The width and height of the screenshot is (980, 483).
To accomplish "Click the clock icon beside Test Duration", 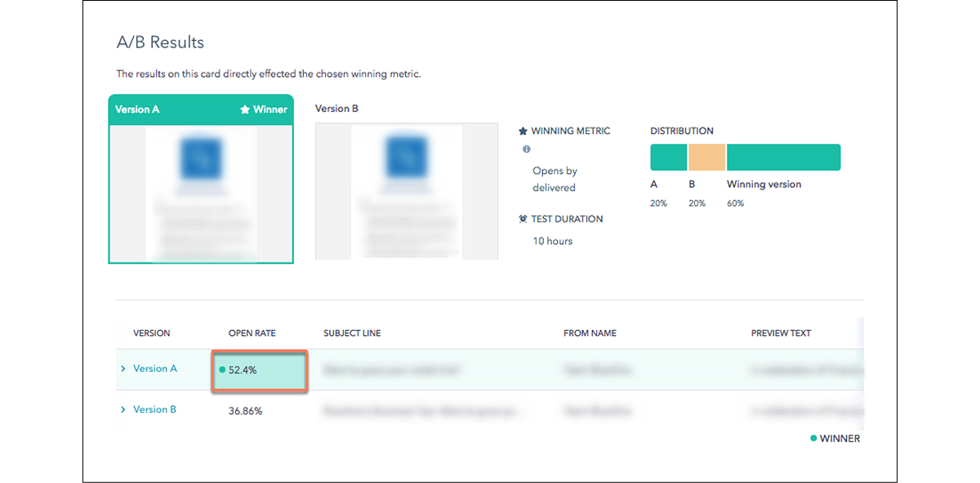I will pyautogui.click(x=523, y=219).
